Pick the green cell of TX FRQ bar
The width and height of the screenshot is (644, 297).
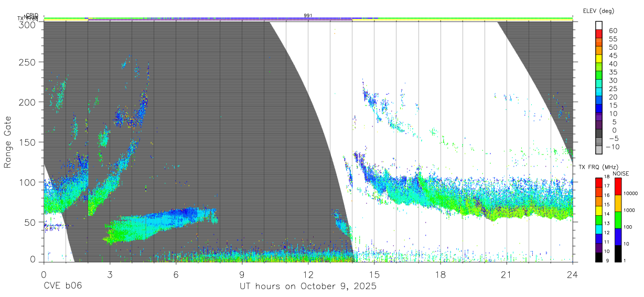598,219
